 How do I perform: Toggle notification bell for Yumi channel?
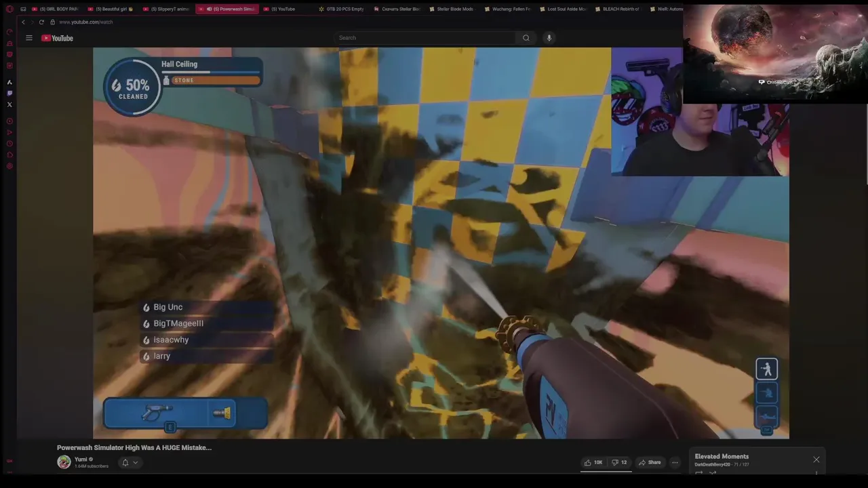pyautogui.click(x=125, y=462)
